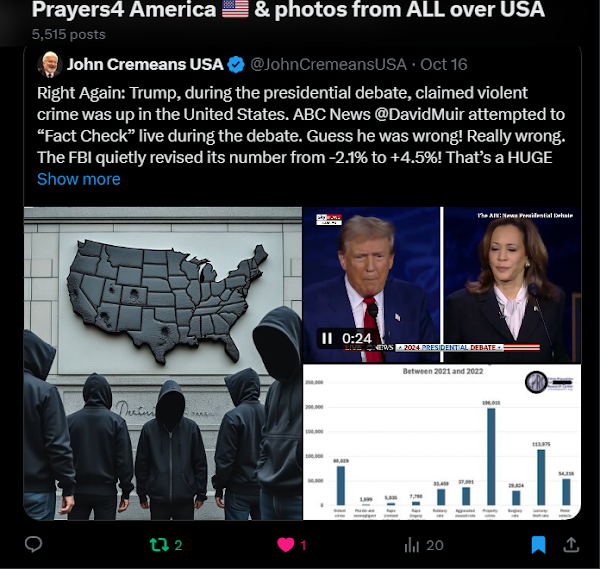The height and width of the screenshot is (569, 600).
Task: Open the @JohnCremeansUSA handle link
Action: coord(328,64)
